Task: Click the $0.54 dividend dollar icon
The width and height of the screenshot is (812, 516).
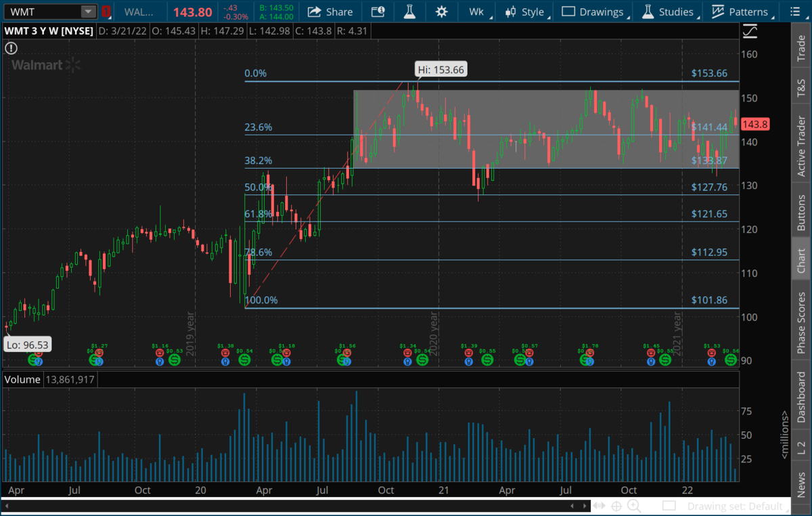Action: pos(244,360)
